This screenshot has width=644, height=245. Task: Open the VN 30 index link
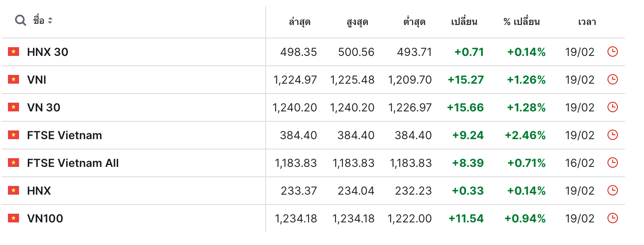pos(44,107)
